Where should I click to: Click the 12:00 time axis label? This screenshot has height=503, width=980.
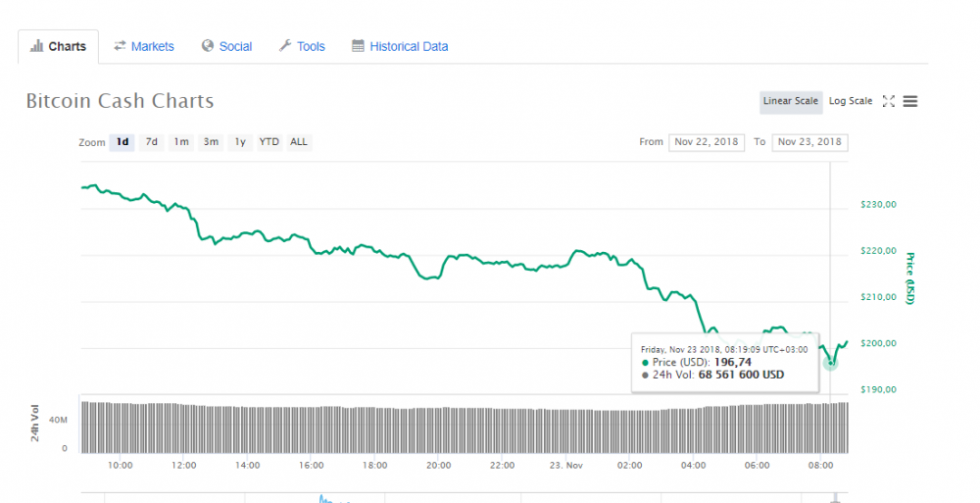tap(184, 466)
